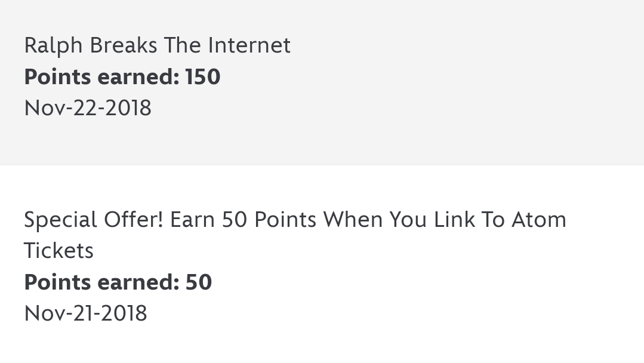Click the Special Offer! phrase
This screenshot has width=644, height=363.
[94, 220]
